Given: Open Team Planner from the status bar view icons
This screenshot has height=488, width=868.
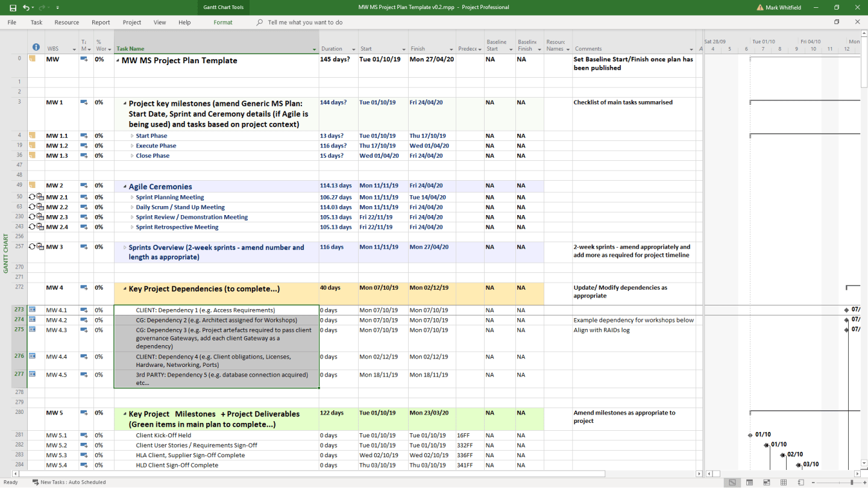Looking at the screenshot, I should tap(766, 482).
